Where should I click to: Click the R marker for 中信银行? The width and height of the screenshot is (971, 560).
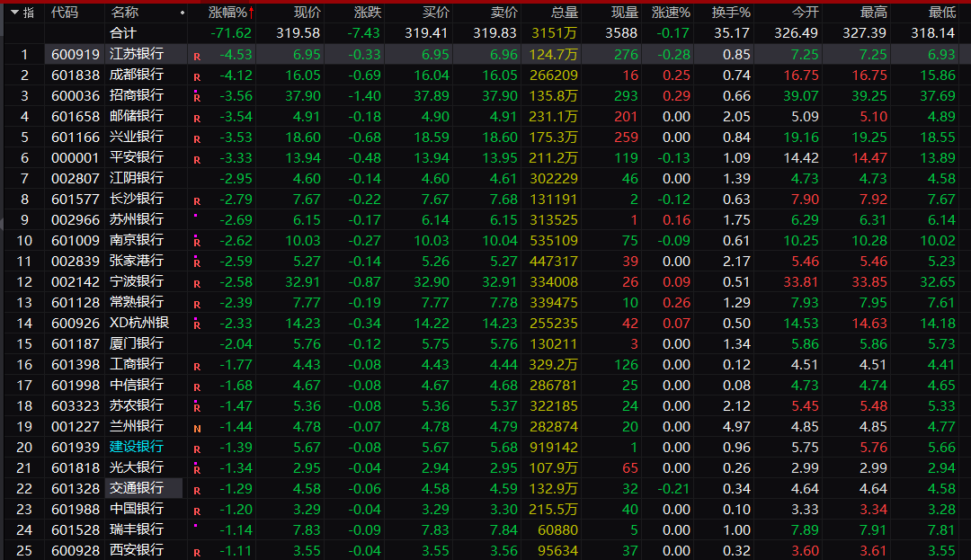(197, 387)
